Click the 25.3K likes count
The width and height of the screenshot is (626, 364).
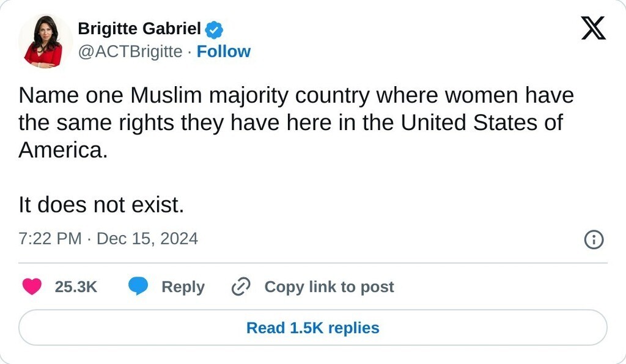(x=76, y=287)
